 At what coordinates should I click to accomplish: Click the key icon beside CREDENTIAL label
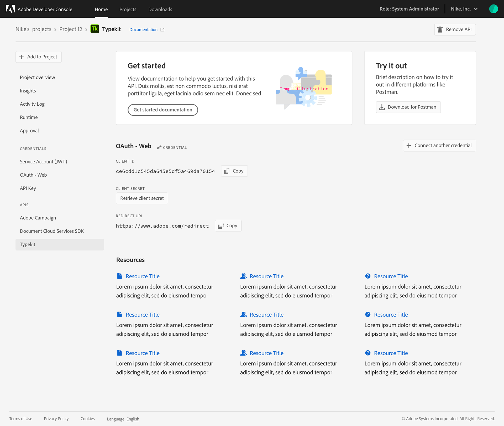click(x=159, y=147)
